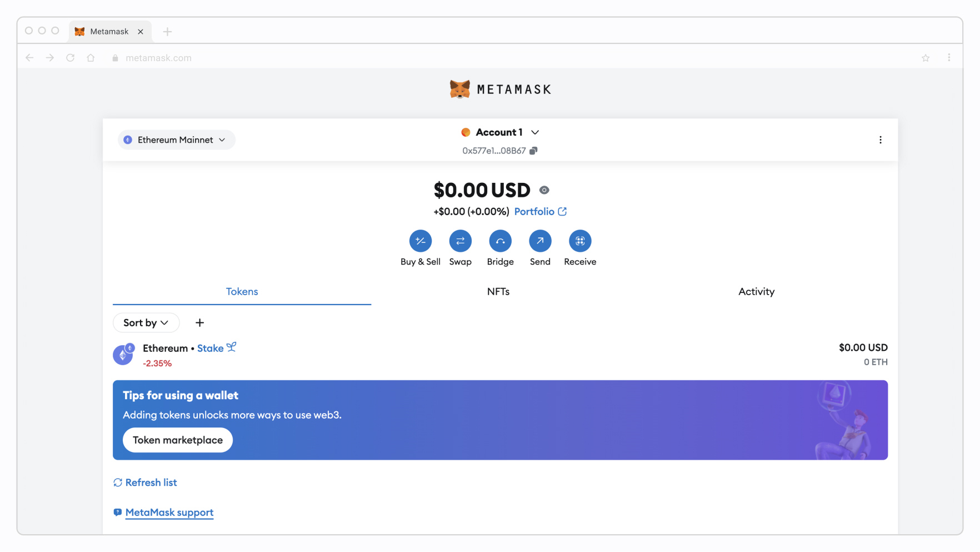The image size is (980, 552).
Task: Reload the page with the refresh icon
Action: point(71,58)
